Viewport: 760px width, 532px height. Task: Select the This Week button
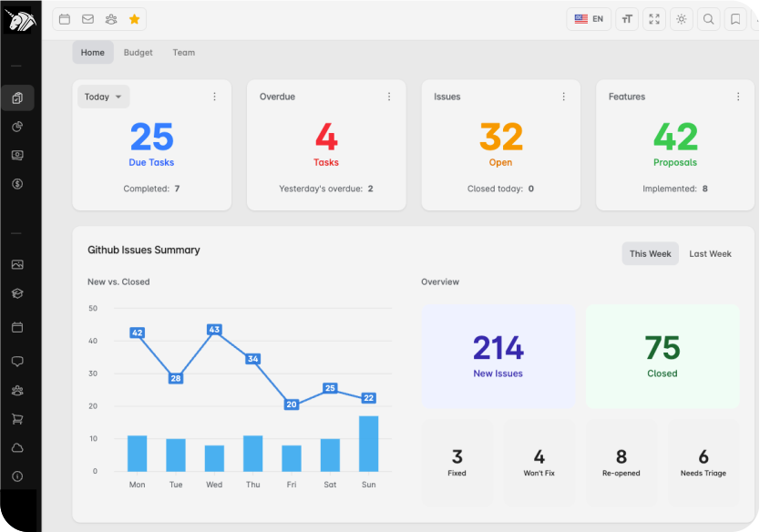tap(650, 254)
